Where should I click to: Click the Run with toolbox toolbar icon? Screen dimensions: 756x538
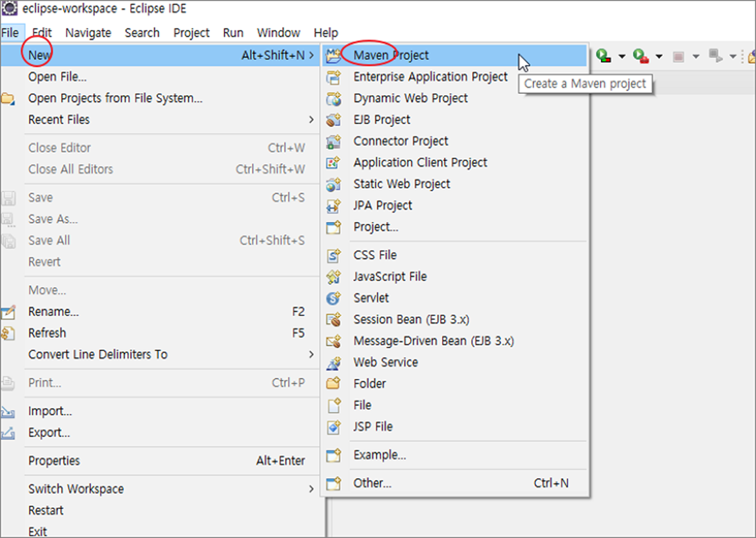[640, 56]
